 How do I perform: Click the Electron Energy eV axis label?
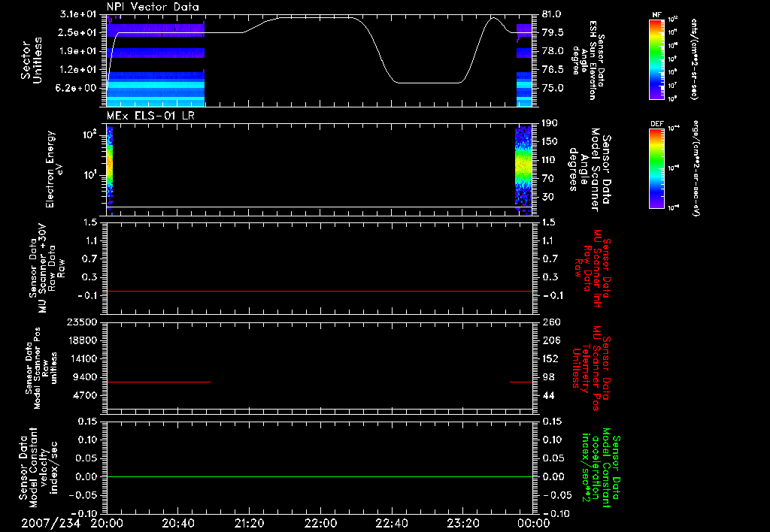click(x=53, y=169)
